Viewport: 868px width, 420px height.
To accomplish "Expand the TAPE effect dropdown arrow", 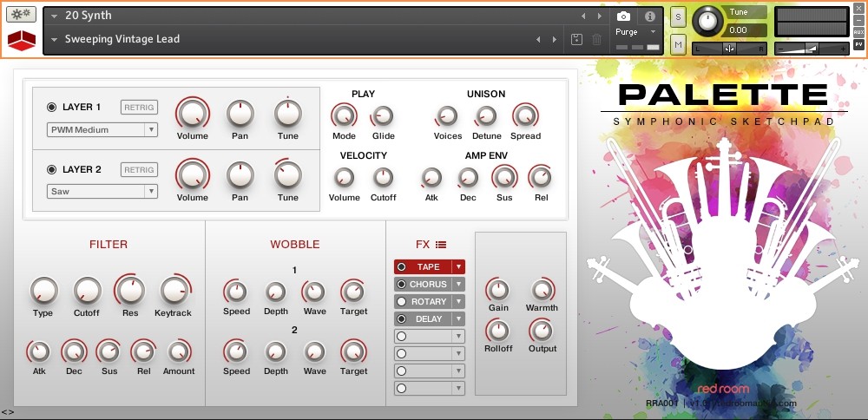I will (459, 267).
